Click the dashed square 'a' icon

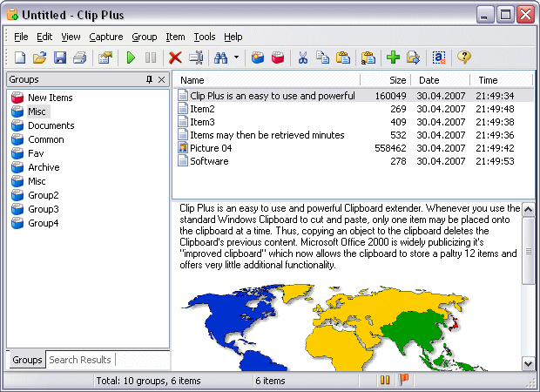(438, 57)
